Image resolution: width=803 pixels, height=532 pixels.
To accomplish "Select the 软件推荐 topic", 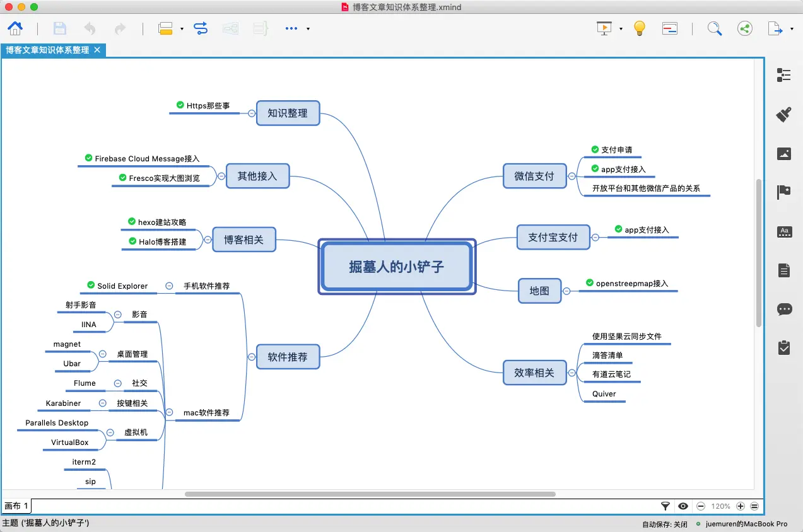I will (x=288, y=357).
